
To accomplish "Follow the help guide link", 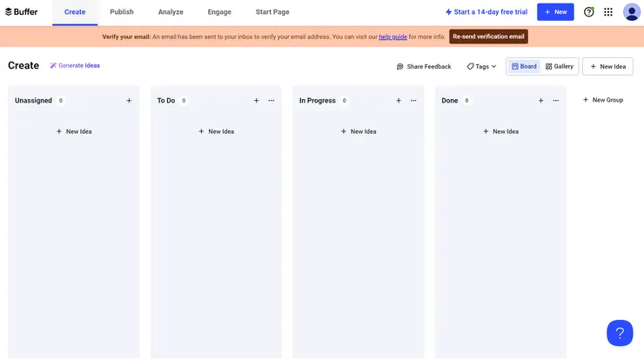I will point(392,37).
